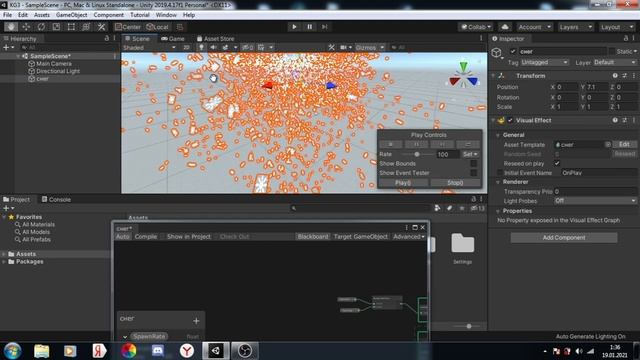
Task: Open the Window menu
Action: click(x=166, y=15)
